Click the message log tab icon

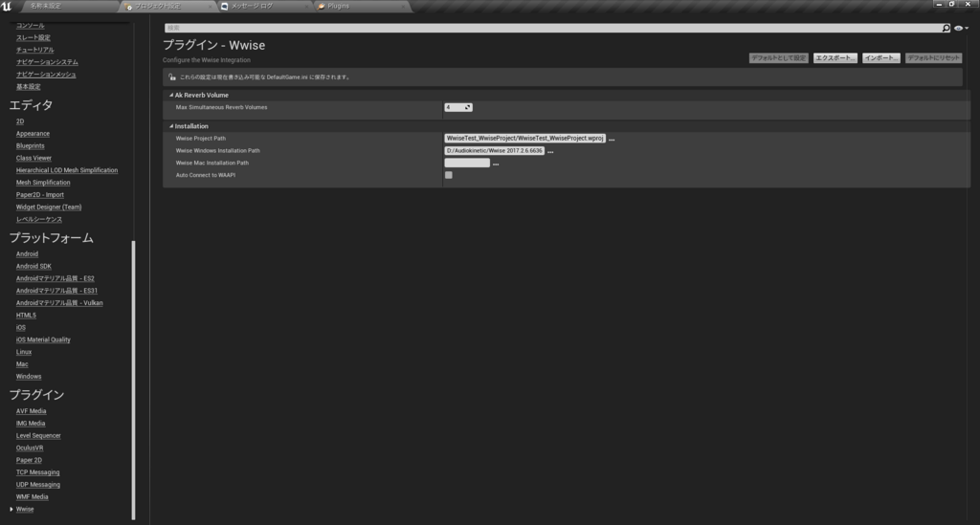[x=224, y=7]
